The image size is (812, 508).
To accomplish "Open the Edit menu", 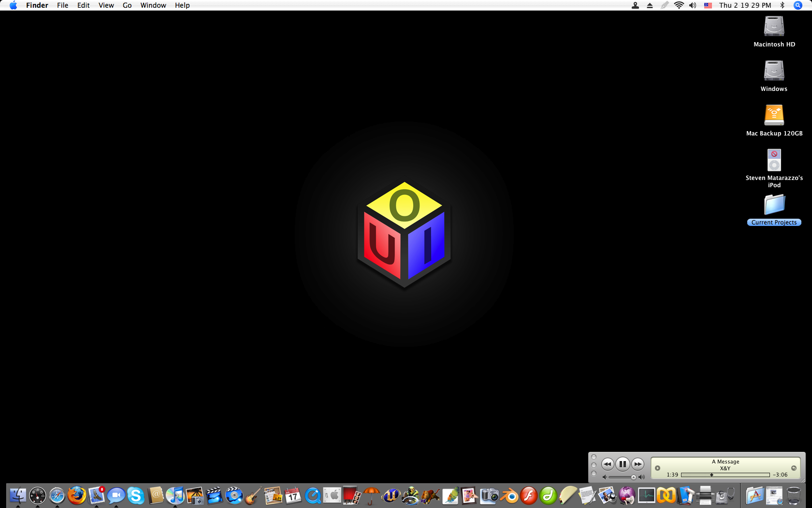I will click(x=84, y=5).
